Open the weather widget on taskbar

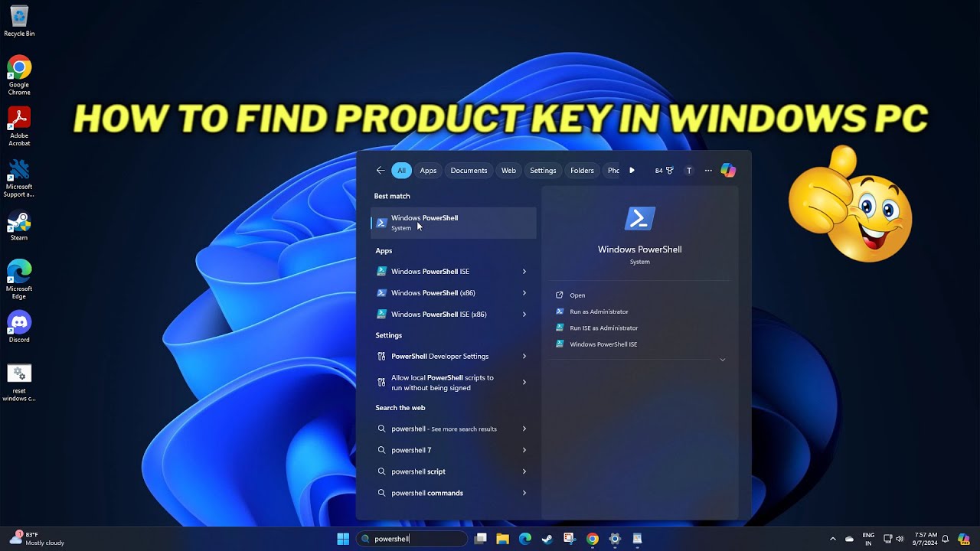tap(37, 539)
